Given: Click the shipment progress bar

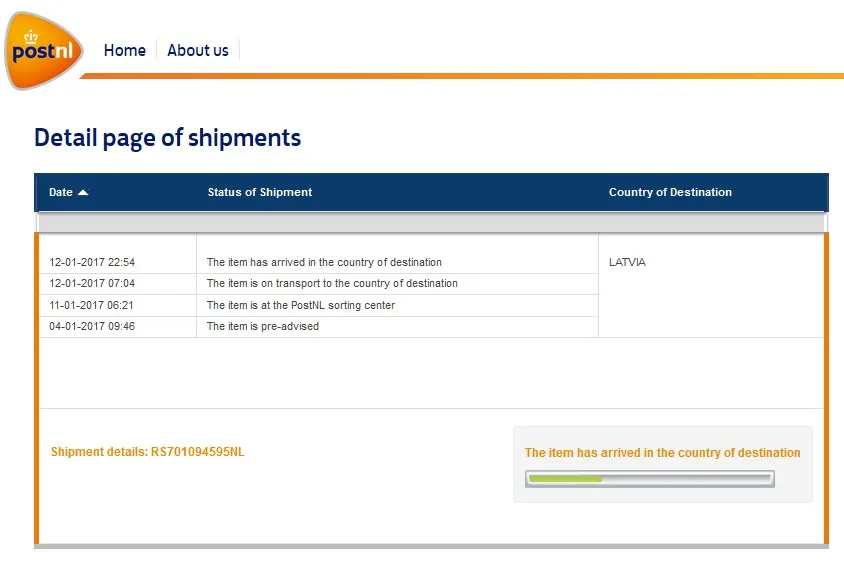Looking at the screenshot, I should coord(650,478).
